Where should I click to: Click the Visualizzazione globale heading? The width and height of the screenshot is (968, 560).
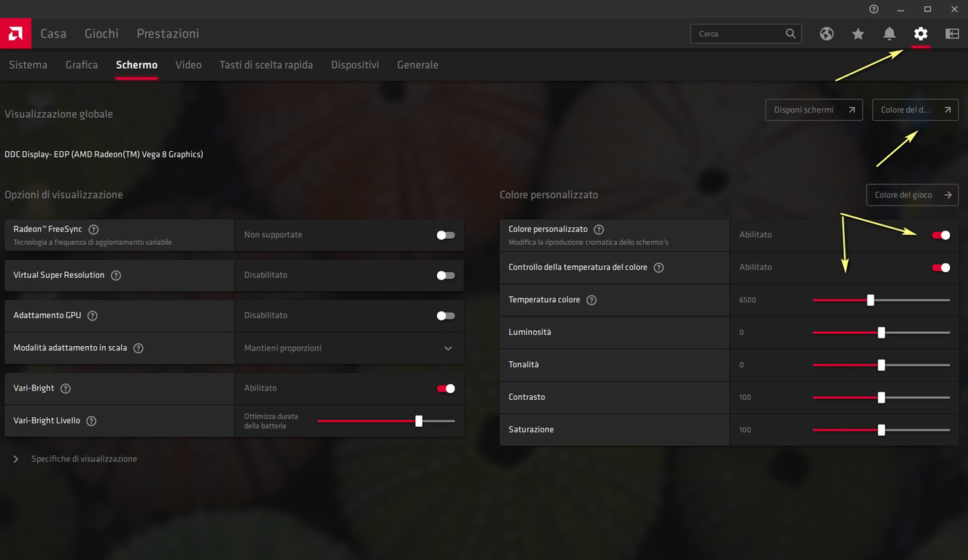click(x=59, y=114)
